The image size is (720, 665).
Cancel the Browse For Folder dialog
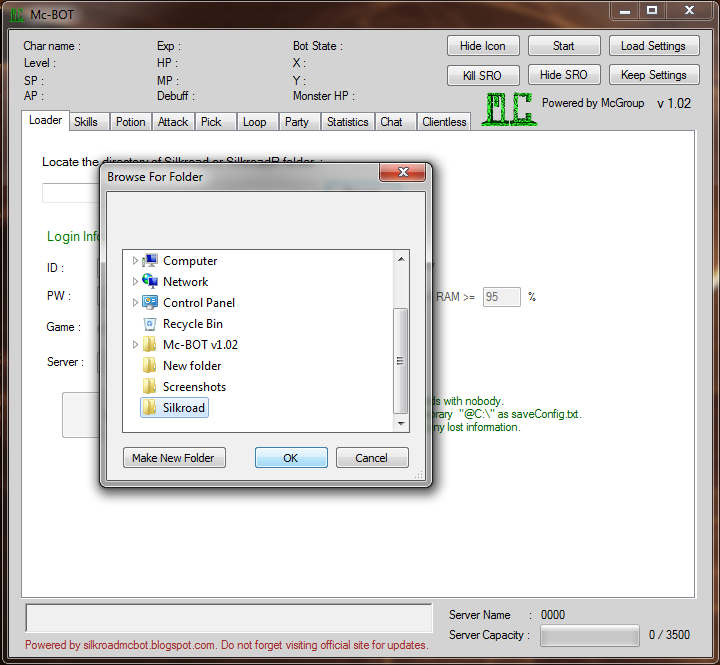tap(372, 458)
